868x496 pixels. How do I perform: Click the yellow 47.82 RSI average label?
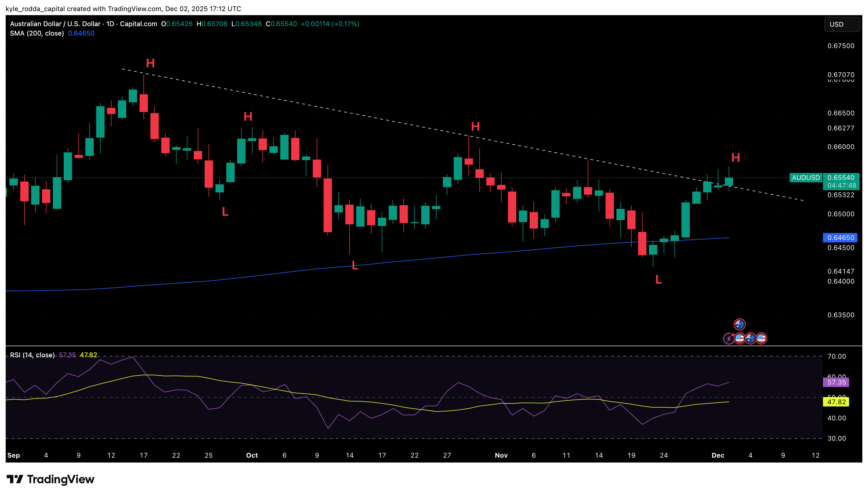836,402
